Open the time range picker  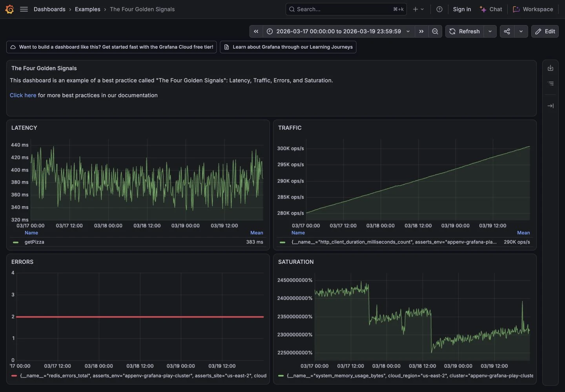(x=339, y=31)
